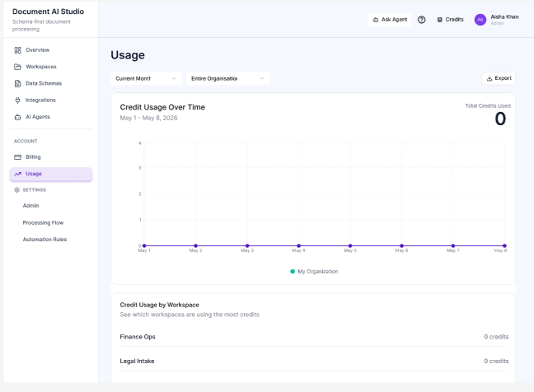Click the Finance Ops workspace row
The image size is (534, 392).
pyautogui.click(x=313, y=337)
